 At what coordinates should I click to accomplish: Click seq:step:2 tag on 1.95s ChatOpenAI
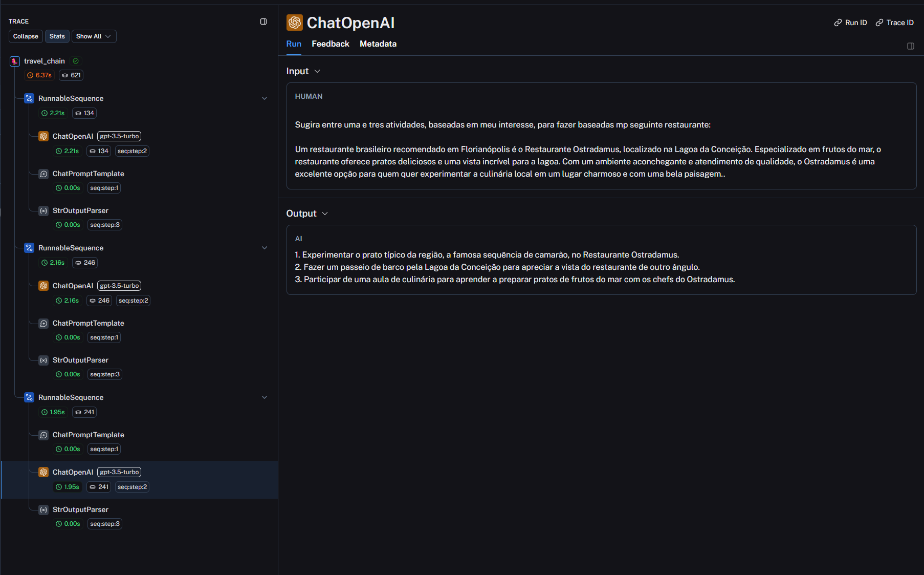pyautogui.click(x=132, y=487)
